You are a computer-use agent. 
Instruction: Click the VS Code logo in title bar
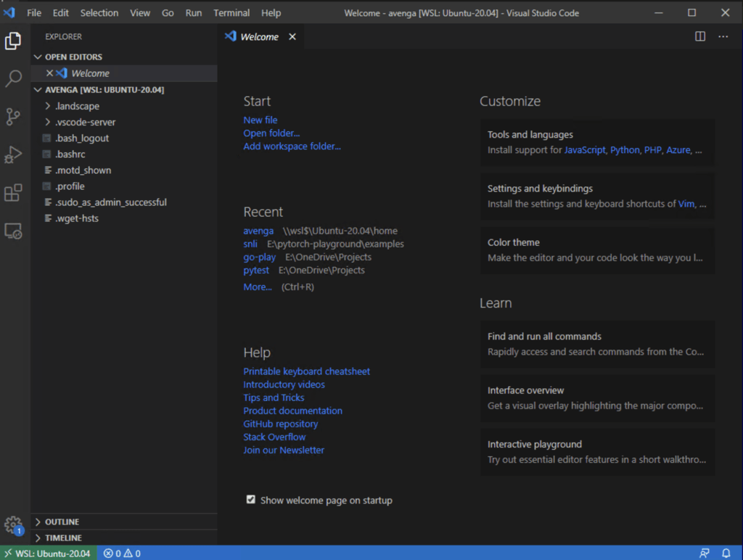coord(9,12)
